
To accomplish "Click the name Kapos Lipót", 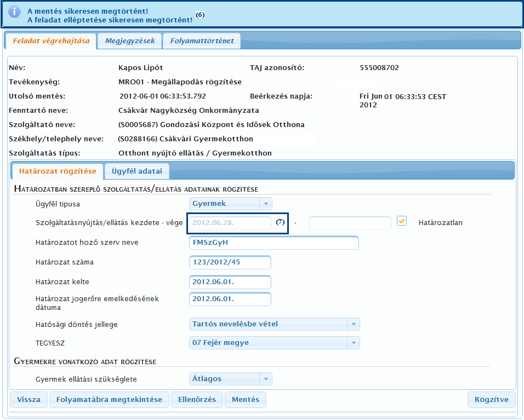I will coord(141,68).
